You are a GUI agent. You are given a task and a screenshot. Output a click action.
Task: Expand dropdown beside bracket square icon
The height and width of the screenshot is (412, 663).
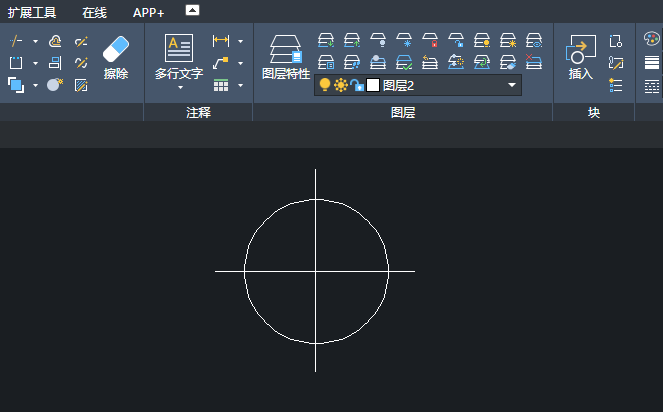tap(36, 63)
